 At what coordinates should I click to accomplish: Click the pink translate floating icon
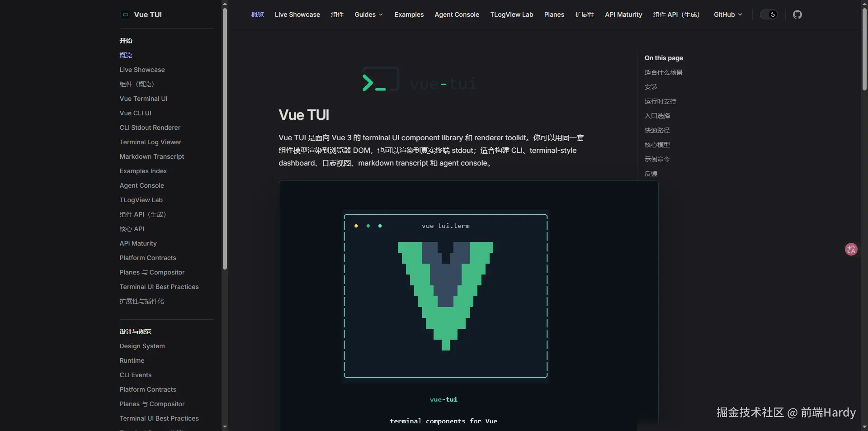click(x=851, y=249)
